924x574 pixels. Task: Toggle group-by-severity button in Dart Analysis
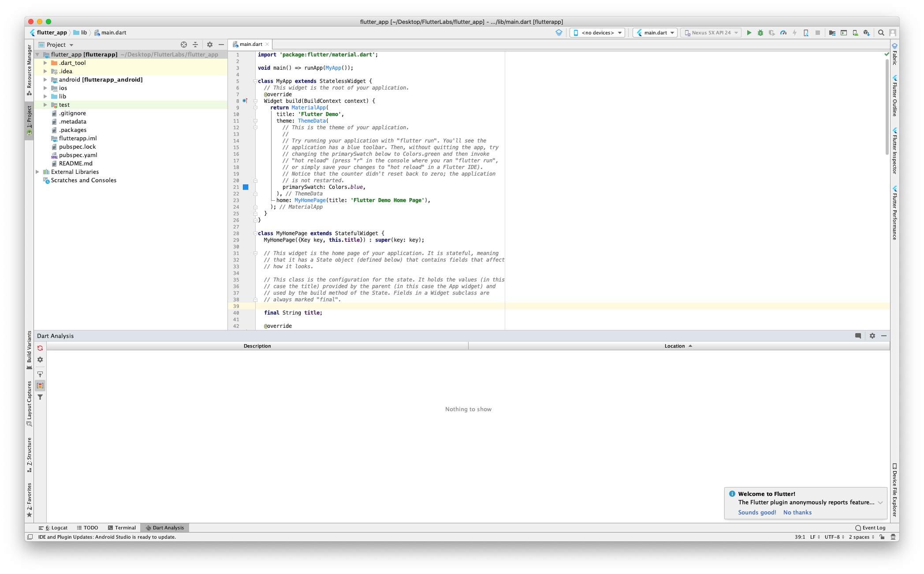[x=40, y=386]
